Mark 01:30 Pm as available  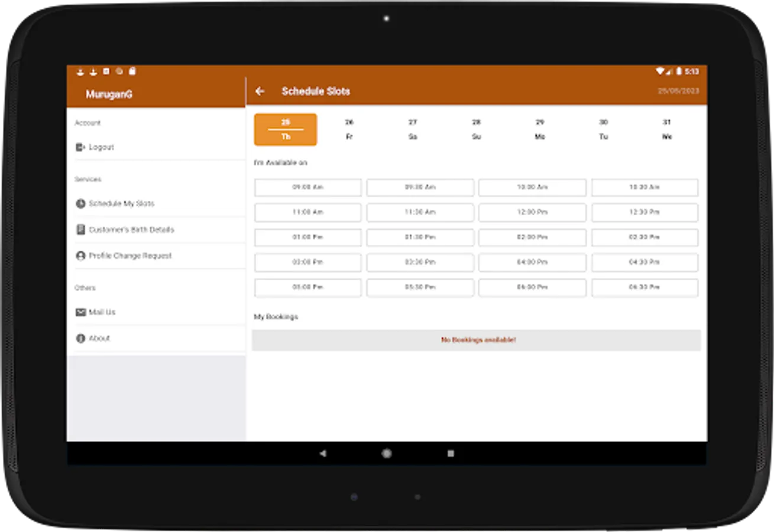(420, 238)
